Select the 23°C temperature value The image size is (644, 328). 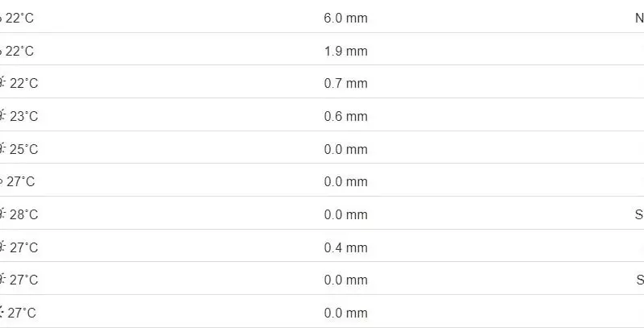24,116
